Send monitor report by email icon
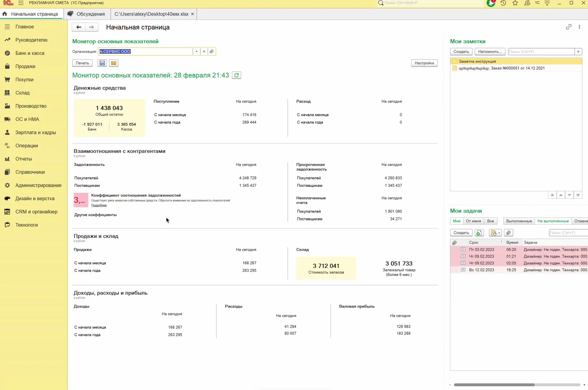This screenshot has height=390, width=588. click(x=114, y=63)
